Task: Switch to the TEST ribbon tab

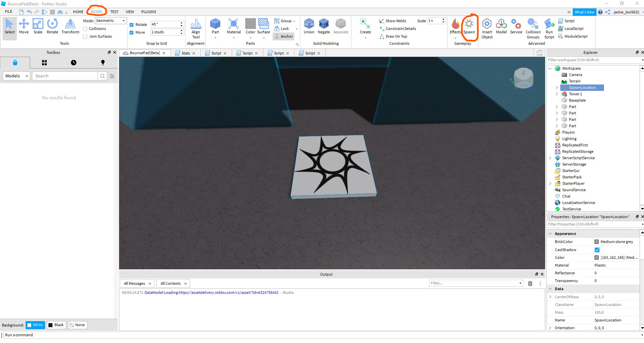Action: click(114, 11)
